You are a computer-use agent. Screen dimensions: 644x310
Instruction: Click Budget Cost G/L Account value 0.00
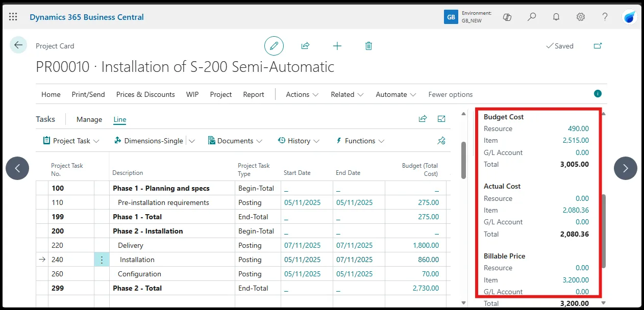pyautogui.click(x=582, y=152)
